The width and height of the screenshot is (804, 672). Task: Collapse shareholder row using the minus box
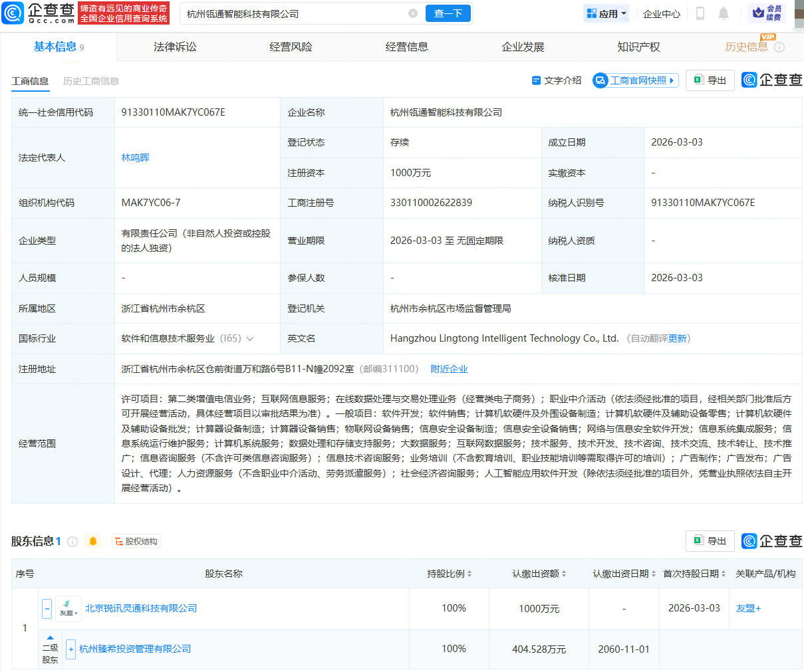47,608
